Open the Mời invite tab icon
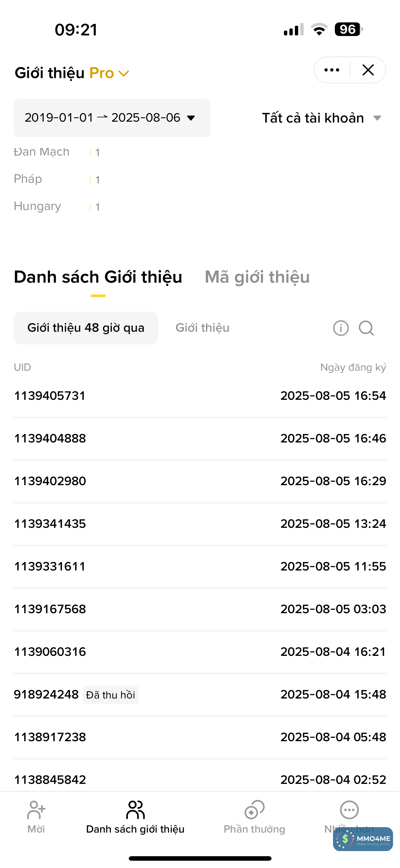 pyautogui.click(x=36, y=810)
